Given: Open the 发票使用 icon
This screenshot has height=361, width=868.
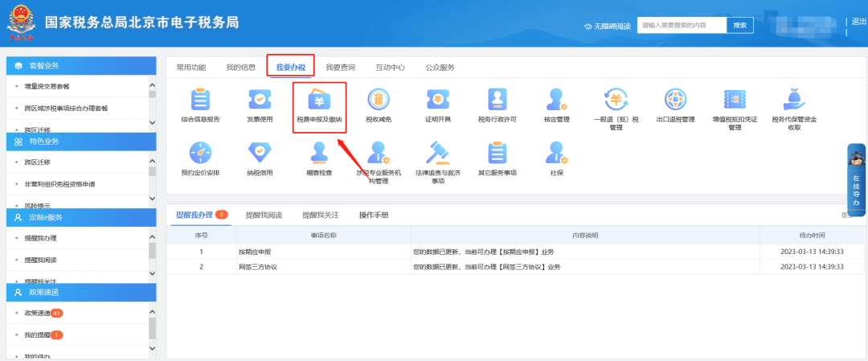Looking at the screenshot, I should click(260, 101).
